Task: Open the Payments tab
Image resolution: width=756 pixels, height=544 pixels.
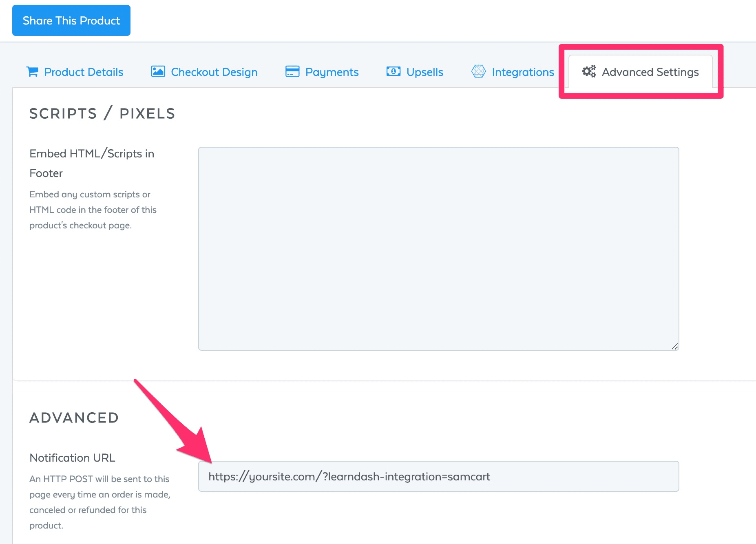Action: click(322, 72)
